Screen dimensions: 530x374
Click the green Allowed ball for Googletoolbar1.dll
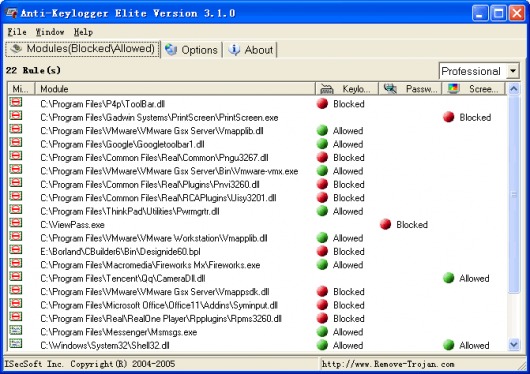[x=322, y=144]
